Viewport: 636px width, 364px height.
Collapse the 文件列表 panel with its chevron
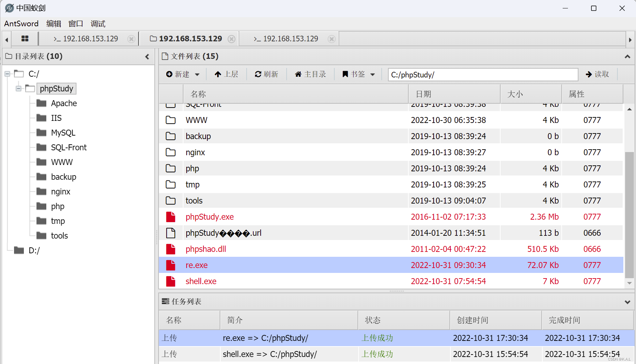point(627,56)
